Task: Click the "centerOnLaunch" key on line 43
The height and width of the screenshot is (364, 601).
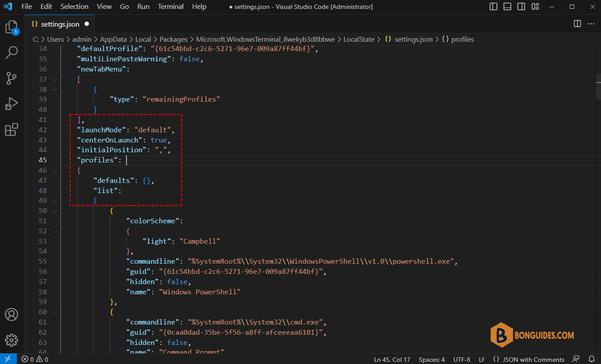Action: click(110, 140)
